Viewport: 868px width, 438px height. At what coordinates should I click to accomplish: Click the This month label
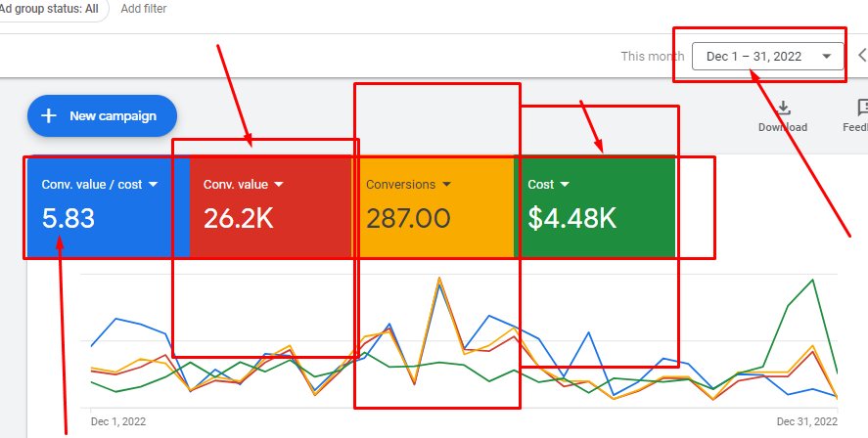(653, 57)
